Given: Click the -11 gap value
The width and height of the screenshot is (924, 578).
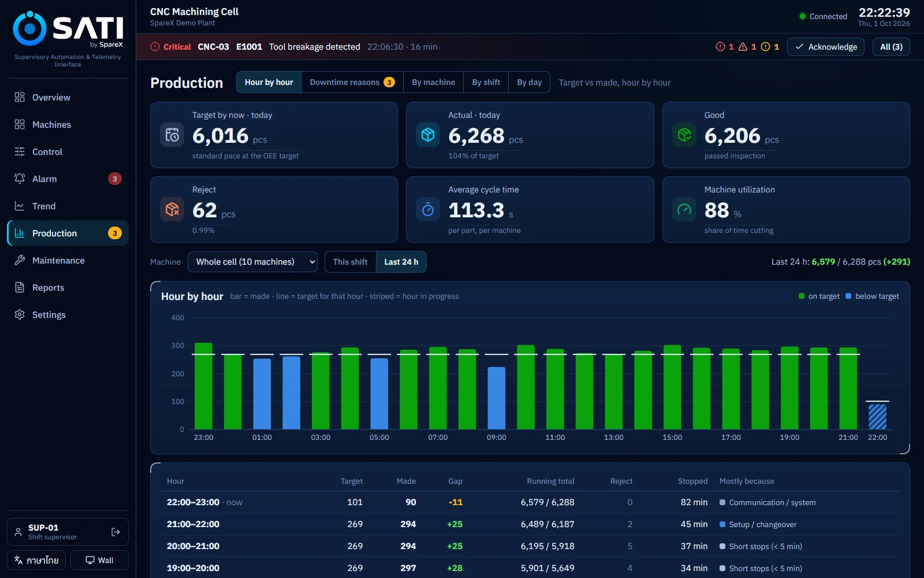Looking at the screenshot, I should coord(456,502).
